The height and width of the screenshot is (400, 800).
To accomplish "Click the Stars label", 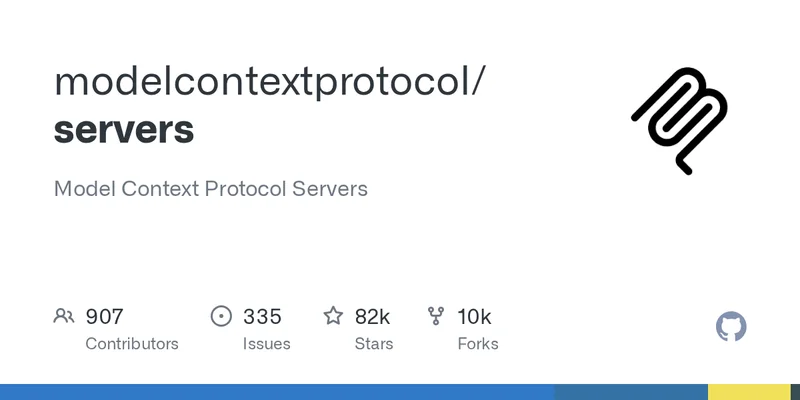I will coord(376,343).
